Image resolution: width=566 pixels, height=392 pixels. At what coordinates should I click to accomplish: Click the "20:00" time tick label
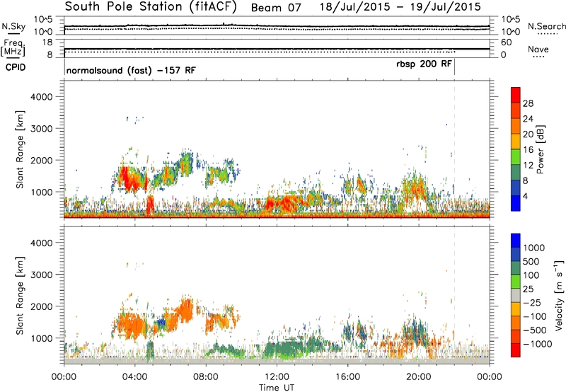[418, 377]
